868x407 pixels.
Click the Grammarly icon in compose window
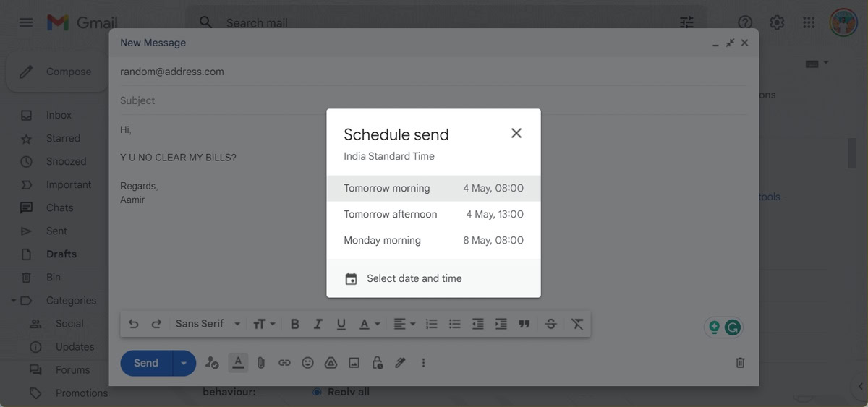[x=733, y=327]
